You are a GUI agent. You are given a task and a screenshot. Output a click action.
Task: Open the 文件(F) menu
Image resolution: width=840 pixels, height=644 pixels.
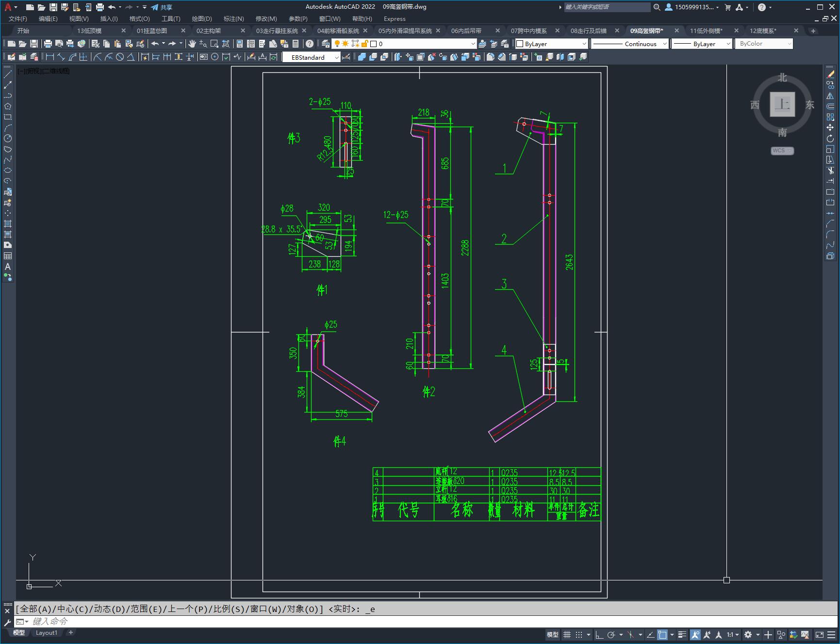point(18,18)
